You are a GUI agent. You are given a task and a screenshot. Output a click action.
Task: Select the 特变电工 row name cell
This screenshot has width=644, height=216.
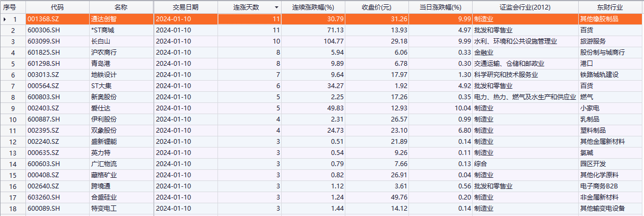(x=103, y=209)
